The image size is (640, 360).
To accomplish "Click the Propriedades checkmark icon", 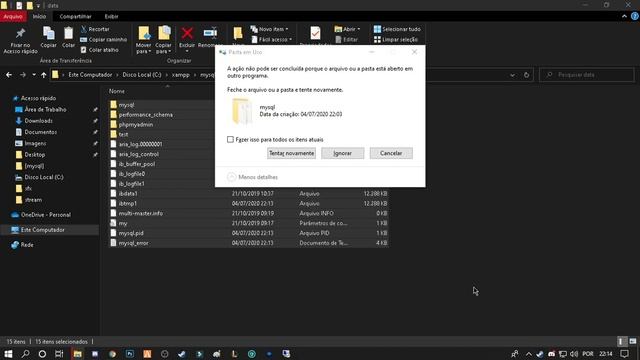I will coord(315,33).
